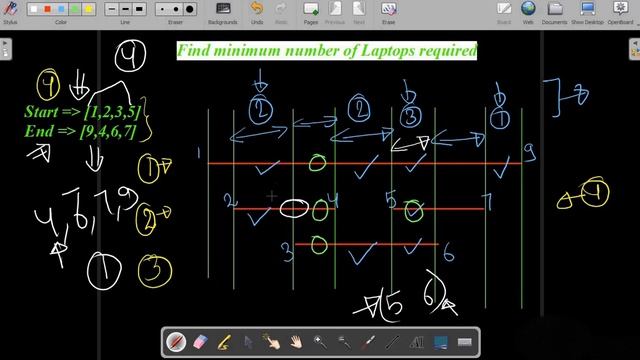The width and height of the screenshot is (640, 360).
Task: Select the red pen color
Action: coord(47,9)
